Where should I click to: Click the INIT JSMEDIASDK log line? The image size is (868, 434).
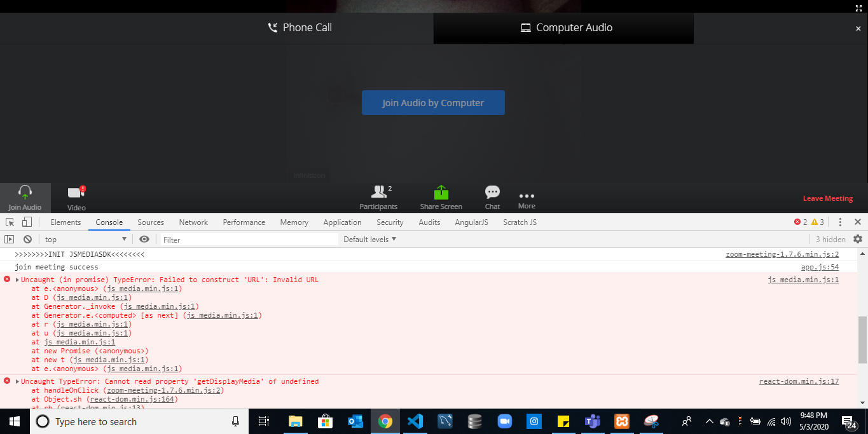[79, 254]
